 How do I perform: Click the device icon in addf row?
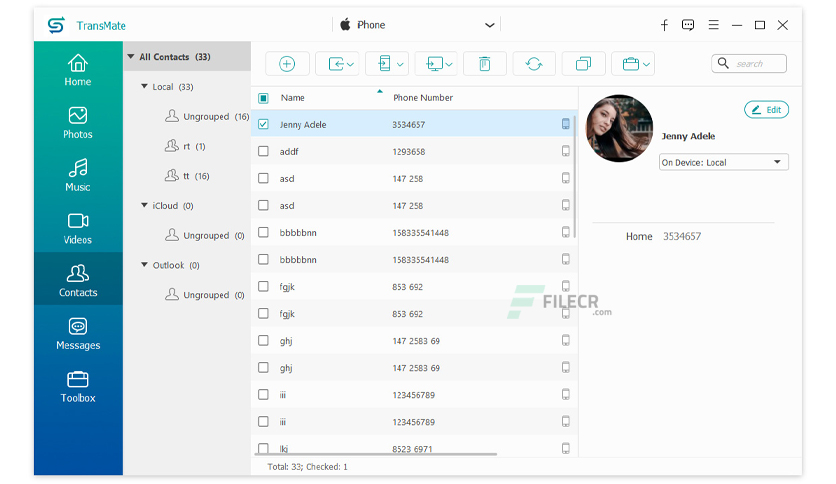click(566, 151)
